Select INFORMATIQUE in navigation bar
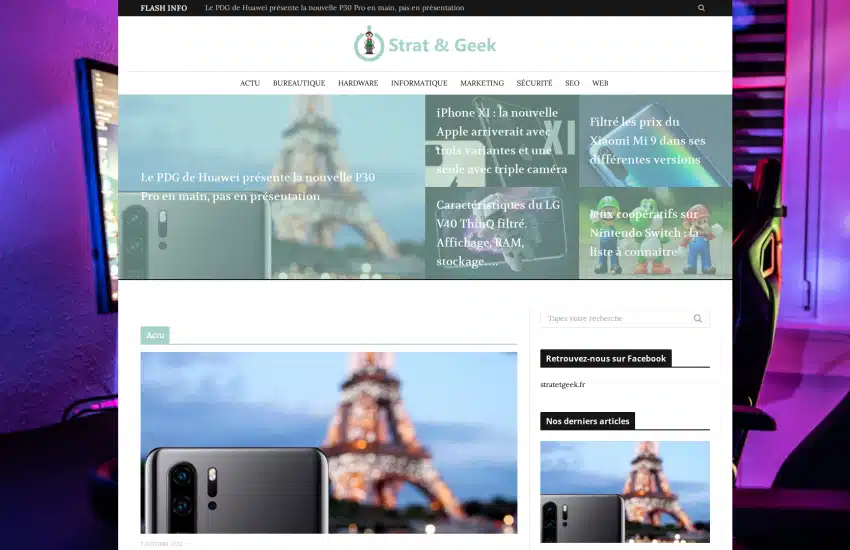The height and width of the screenshot is (550, 850). tap(419, 83)
